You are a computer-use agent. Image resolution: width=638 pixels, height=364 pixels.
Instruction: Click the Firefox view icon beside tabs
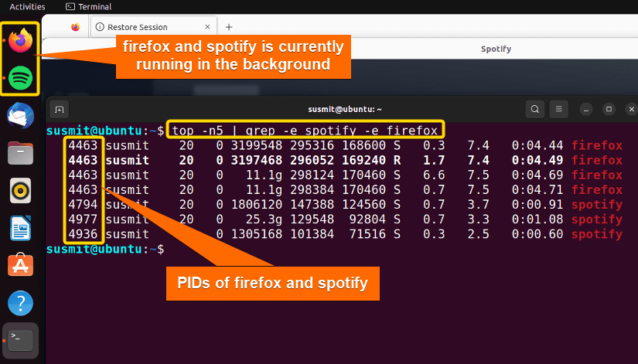pos(75,27)
